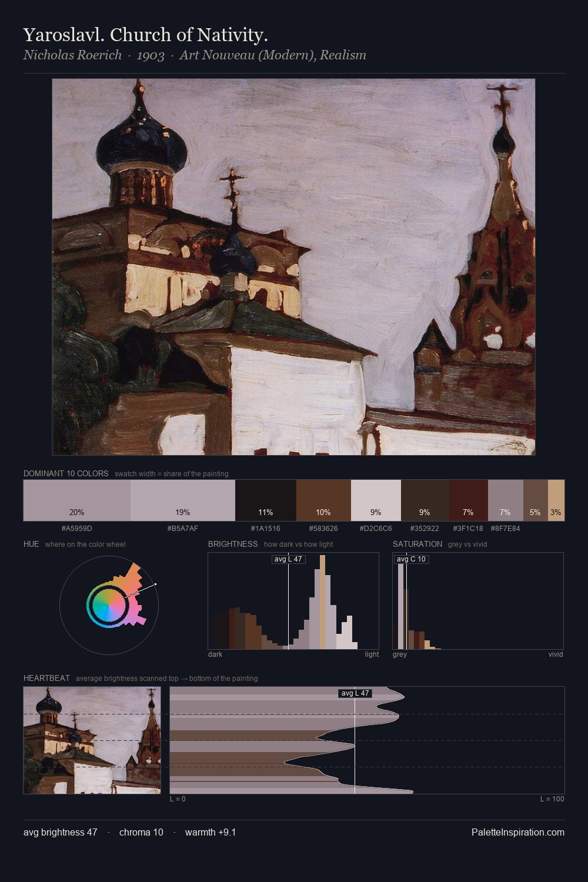
Task: Click the DOMINANT 10 COLORS heading
Action: (66, 473)
